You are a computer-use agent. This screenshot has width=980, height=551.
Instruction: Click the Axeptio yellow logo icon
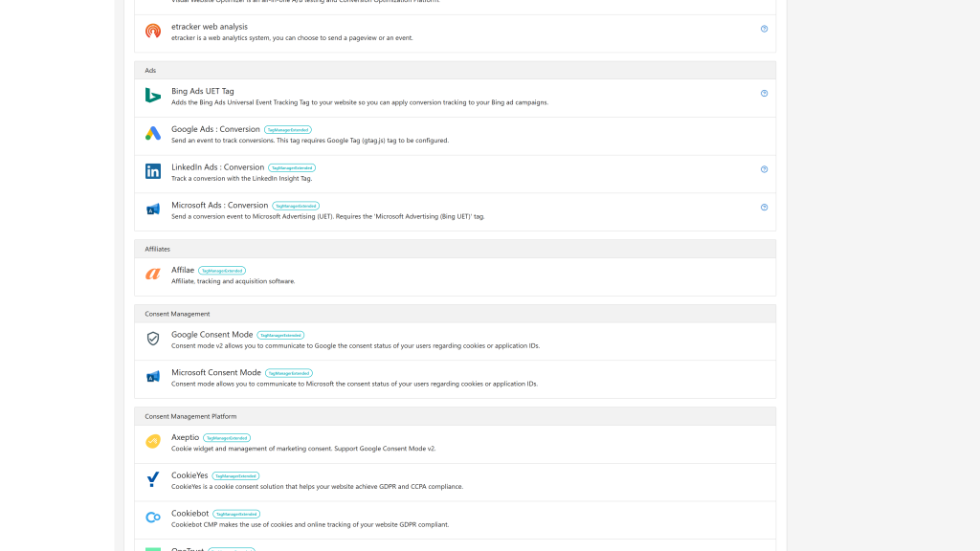pyautogui.click(x=153, y=441)
